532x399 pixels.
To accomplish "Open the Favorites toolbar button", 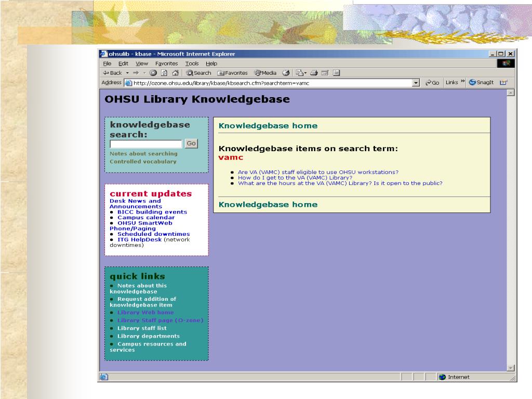I will [x=232, y=73].
